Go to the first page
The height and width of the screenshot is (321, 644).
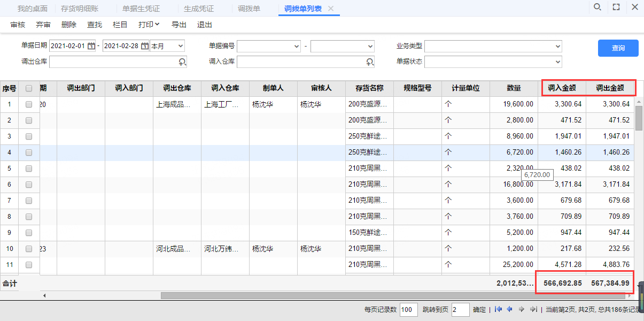tap(499, 309)
